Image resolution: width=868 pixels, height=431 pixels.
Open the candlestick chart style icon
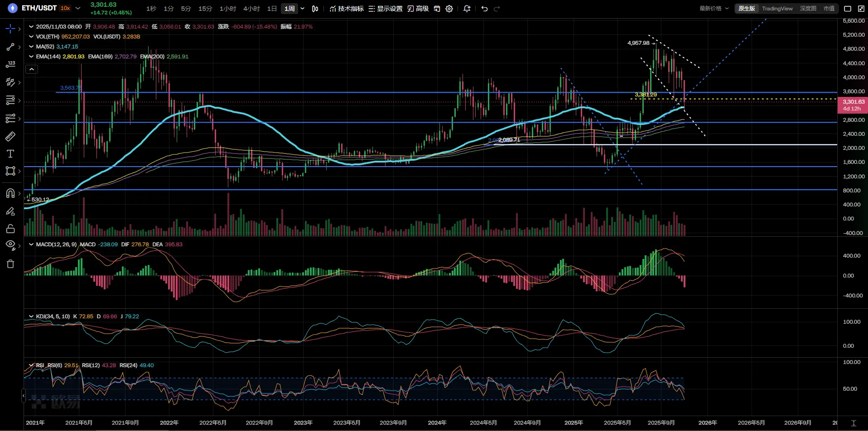pyautogui.click(x=315, y=9)
